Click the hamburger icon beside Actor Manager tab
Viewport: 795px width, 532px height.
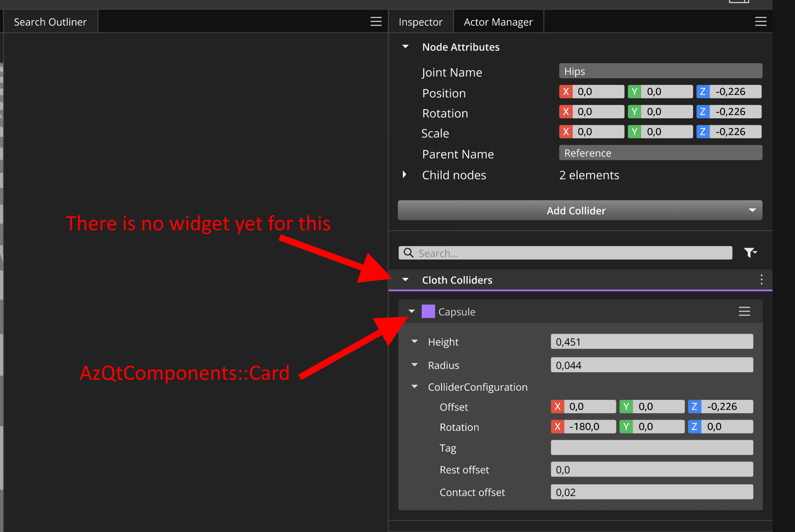pos(761,21)
